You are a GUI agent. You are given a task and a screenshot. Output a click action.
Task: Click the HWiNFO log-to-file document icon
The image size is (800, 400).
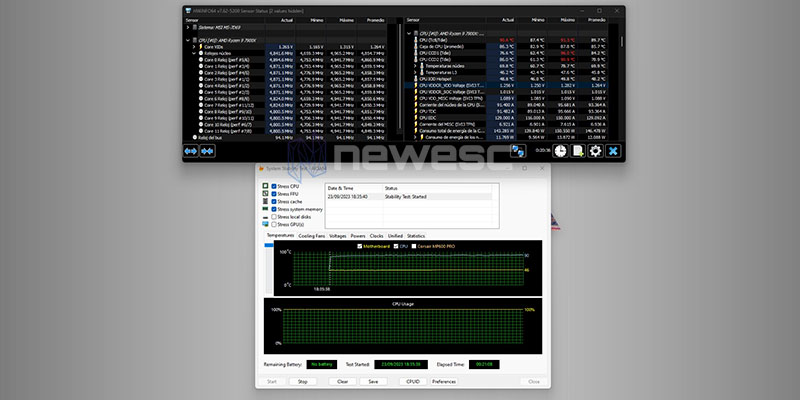[578, 151]
